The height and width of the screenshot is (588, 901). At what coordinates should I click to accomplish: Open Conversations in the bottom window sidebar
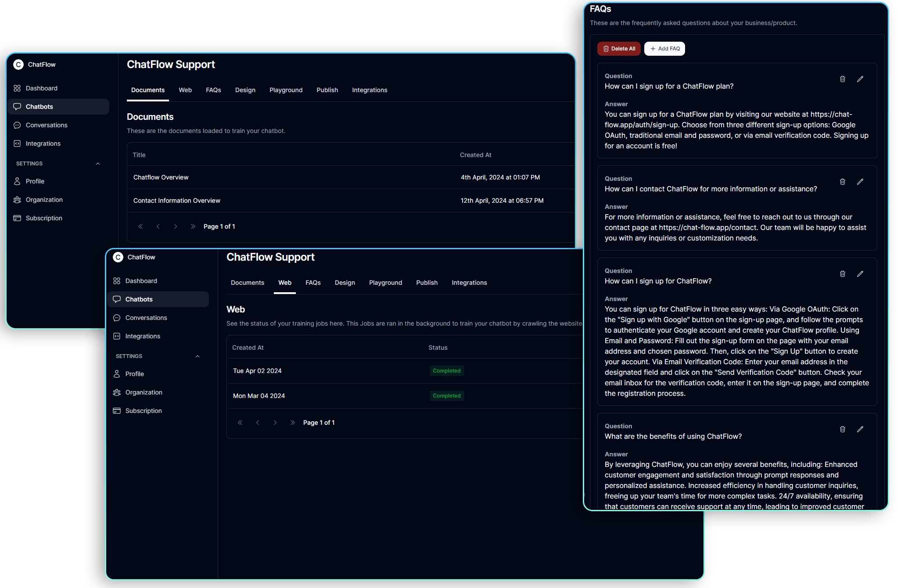pos(146,318)
